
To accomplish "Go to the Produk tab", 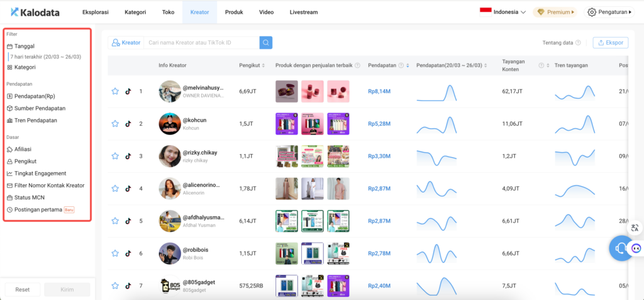I will (x=234, y=13).
